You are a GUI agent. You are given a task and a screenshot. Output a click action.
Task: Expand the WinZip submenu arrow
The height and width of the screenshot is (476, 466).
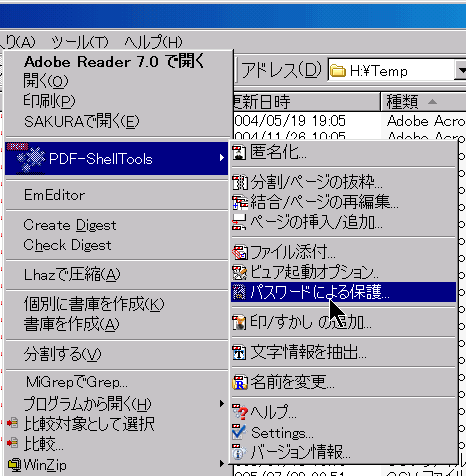(222, 463)
